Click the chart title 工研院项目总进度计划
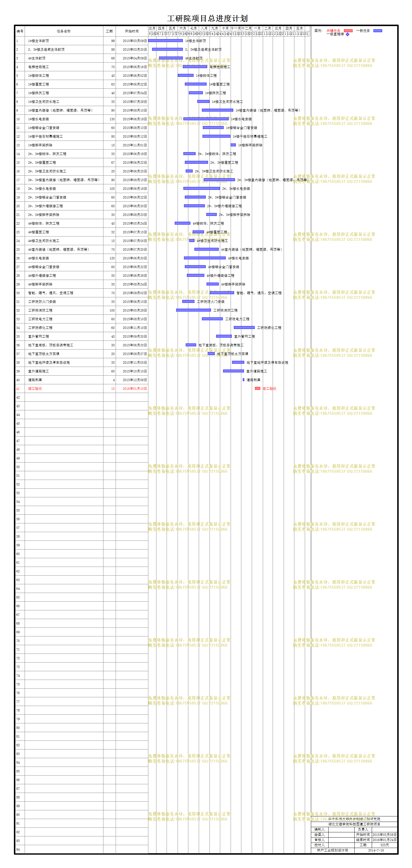 (207, 19)
